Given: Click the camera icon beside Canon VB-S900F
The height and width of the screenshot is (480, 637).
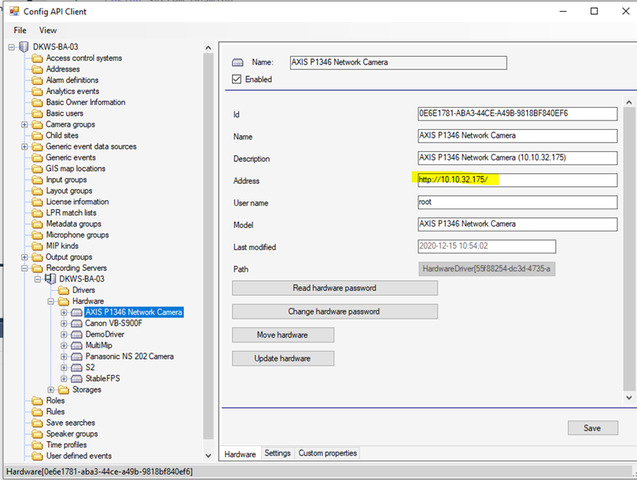Looking at the screenshot, I should pos(76,323).
